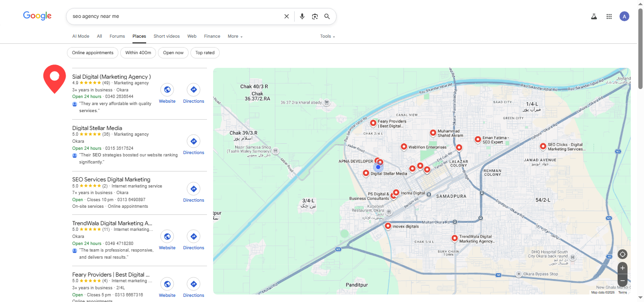Screen dimensions: 644x302
Task: Open Website icon for Sial Digital
Action: tap(167, 90)
